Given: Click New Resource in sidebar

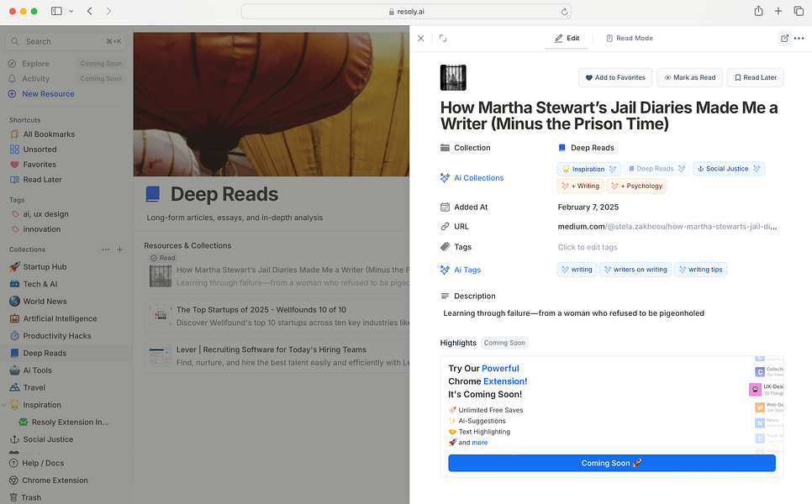Looking at the screenshot, I should pyautogui.click(x=41, y=93).
